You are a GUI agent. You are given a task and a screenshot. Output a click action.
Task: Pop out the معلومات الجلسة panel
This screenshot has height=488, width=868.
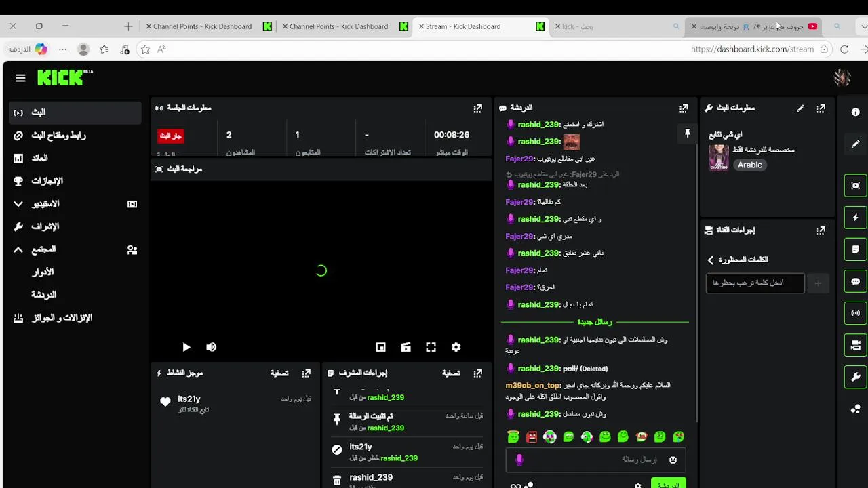pos(478,108)
